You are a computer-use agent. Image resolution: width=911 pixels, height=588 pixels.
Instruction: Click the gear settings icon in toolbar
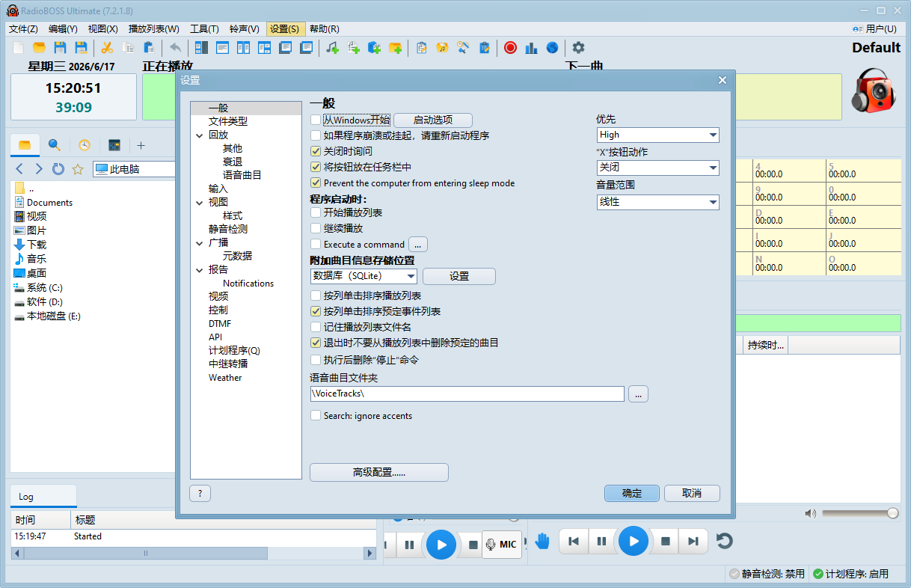[578, 48]
